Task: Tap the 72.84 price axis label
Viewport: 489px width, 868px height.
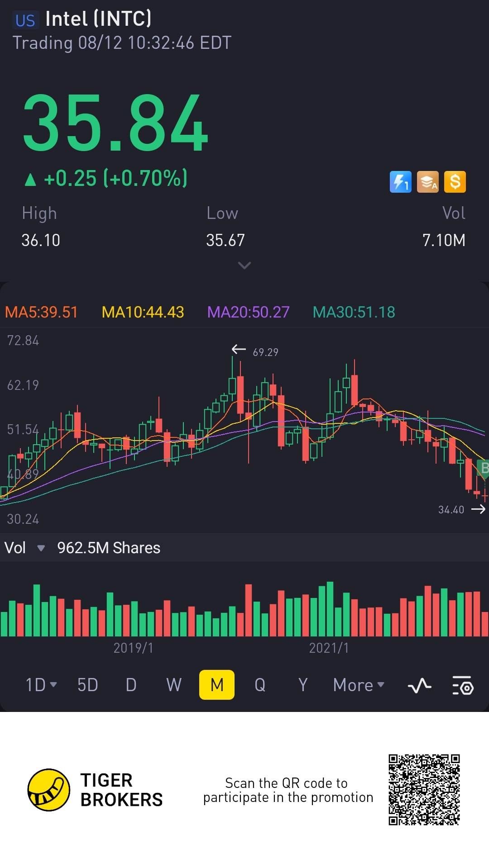Action: [x=23, y=341]
